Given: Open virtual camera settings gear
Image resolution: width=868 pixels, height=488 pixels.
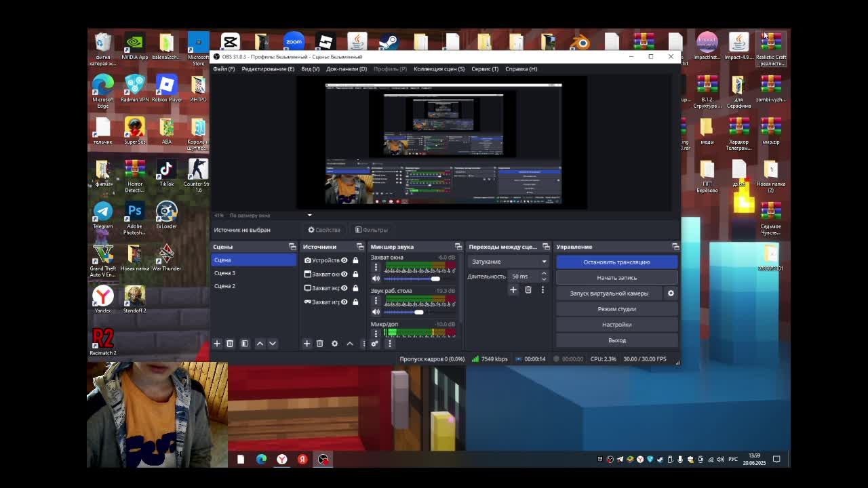Looking at the screenshot, I should coord(671,293).
